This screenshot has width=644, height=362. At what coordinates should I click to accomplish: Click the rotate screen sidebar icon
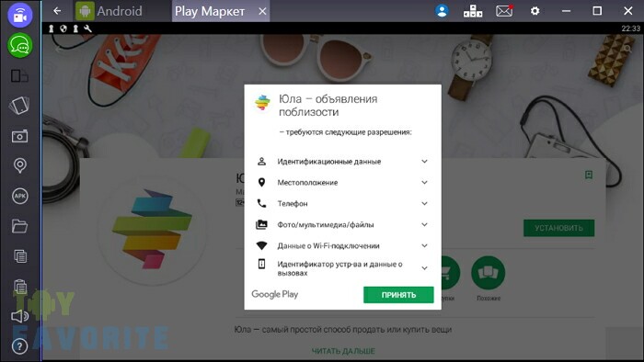click(x=19, y=106)
